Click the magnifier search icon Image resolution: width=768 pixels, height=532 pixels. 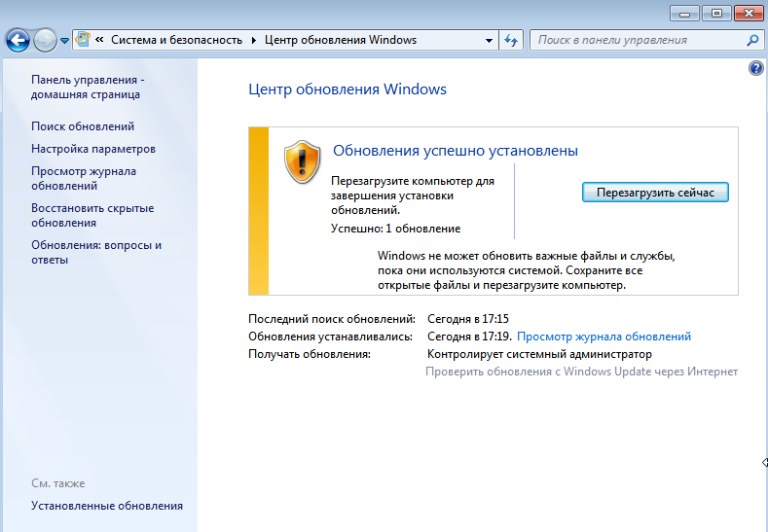[752, 40]
